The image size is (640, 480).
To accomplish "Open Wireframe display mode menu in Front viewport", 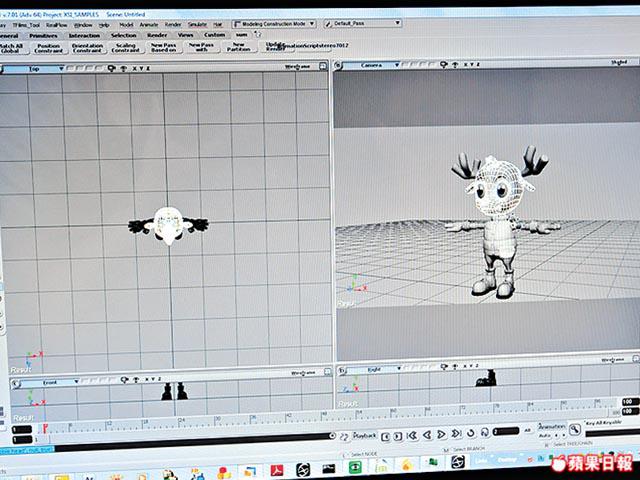I will [x=303, y=373].
